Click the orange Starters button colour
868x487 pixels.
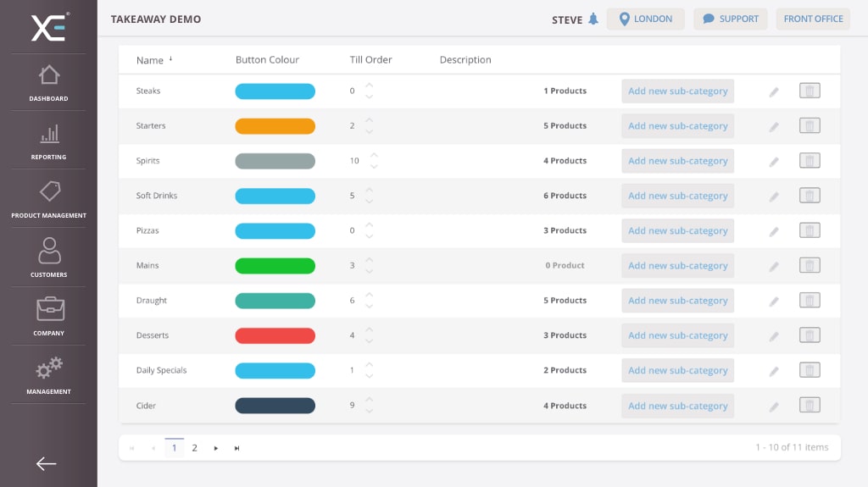tap(275, 126)
